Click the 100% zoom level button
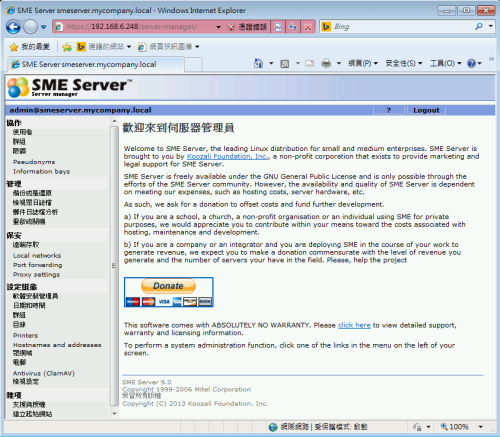The height and width of the screenshot is (437, 500). tap(455, 427)
